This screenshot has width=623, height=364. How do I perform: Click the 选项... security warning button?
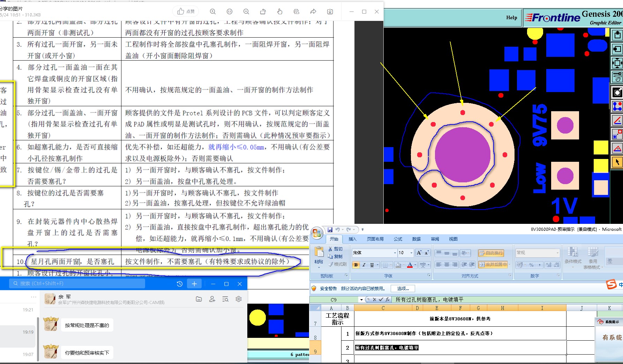[x=403, y=288]
